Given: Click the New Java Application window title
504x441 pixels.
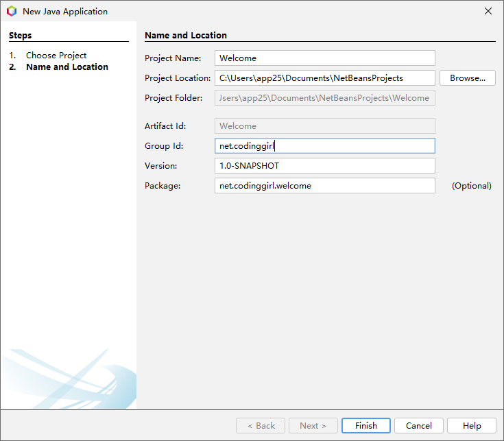Looking at the screenshot, I should tap(65, 12).
